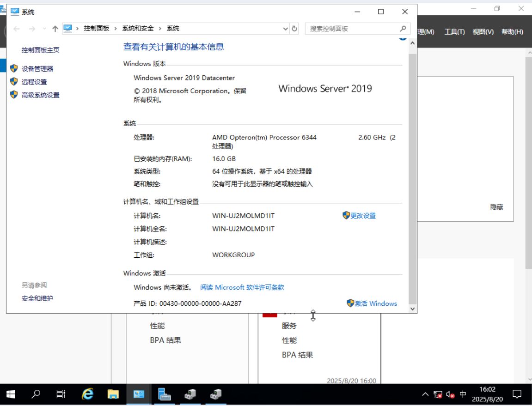This screenshot has width=532, height=406.
Task: Open the Windows Start menu
Action: click(11, 394)
